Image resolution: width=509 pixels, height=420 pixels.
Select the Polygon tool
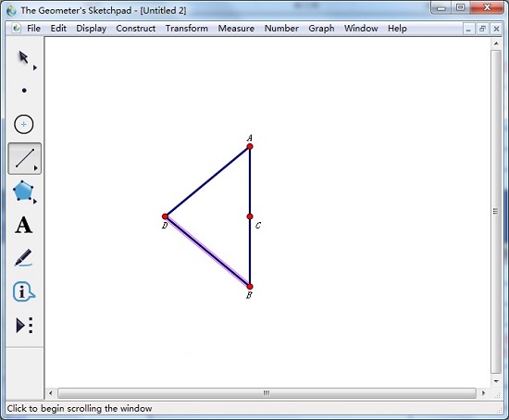click(x=23, y=191)
